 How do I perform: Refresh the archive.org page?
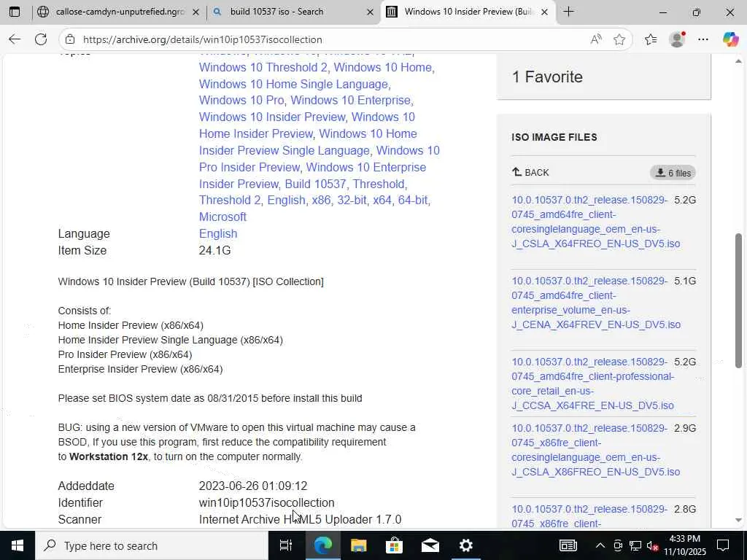41,39
